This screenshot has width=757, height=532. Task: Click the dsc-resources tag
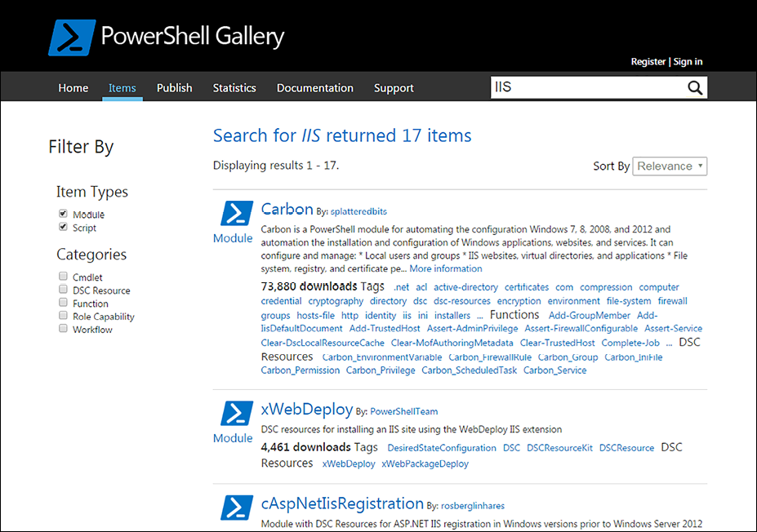point(462,301)
